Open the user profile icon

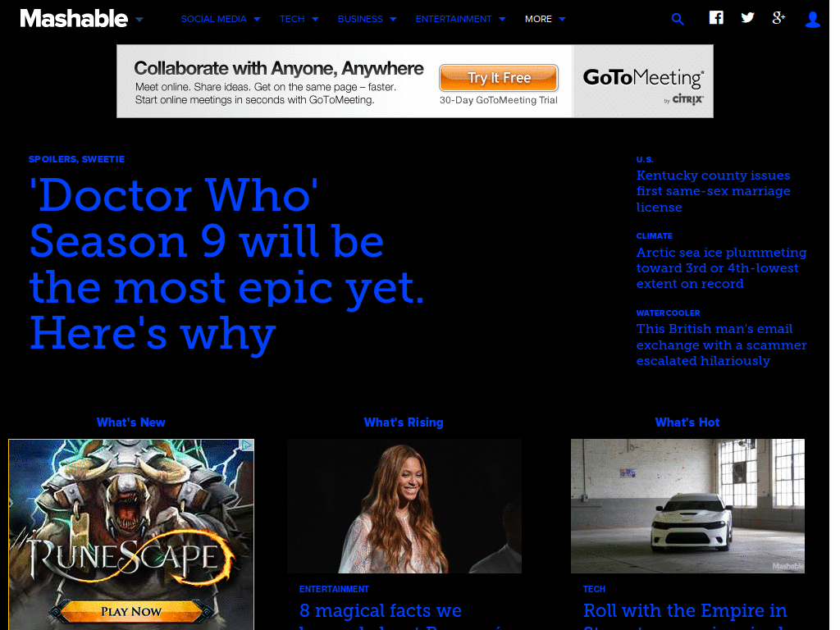(813, 20)
